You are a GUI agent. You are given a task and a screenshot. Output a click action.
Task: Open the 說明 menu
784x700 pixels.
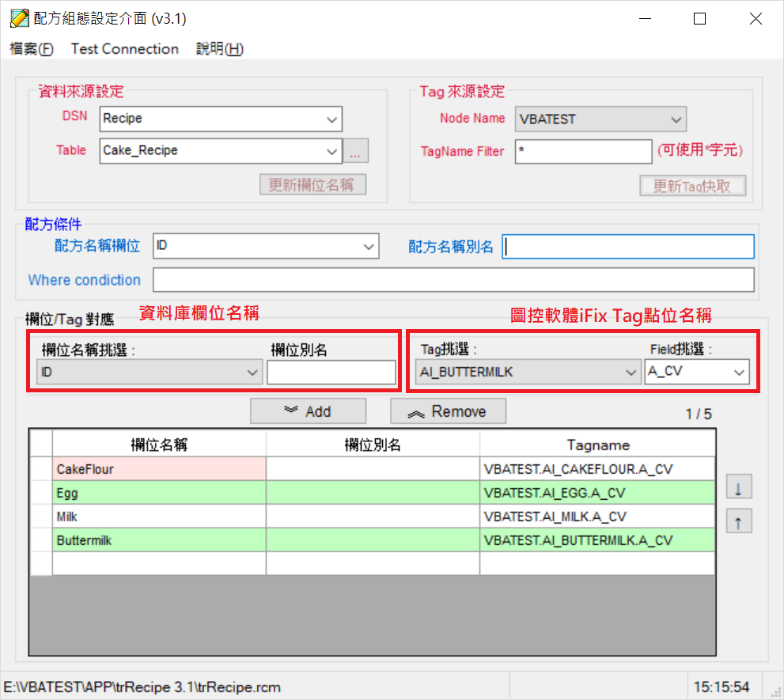click(219, 49)
